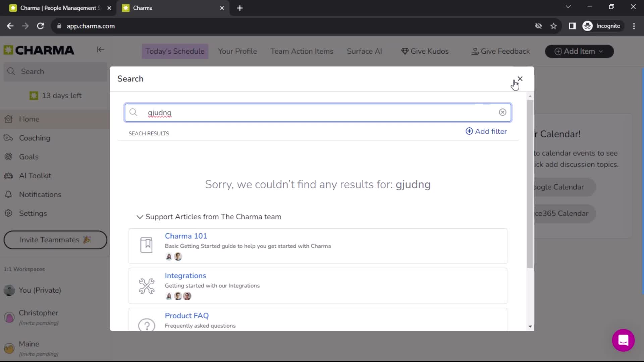This screenshot has width=644, height=362.
Task: Click the Charma 101 bookmark icon
Action: 146,245
